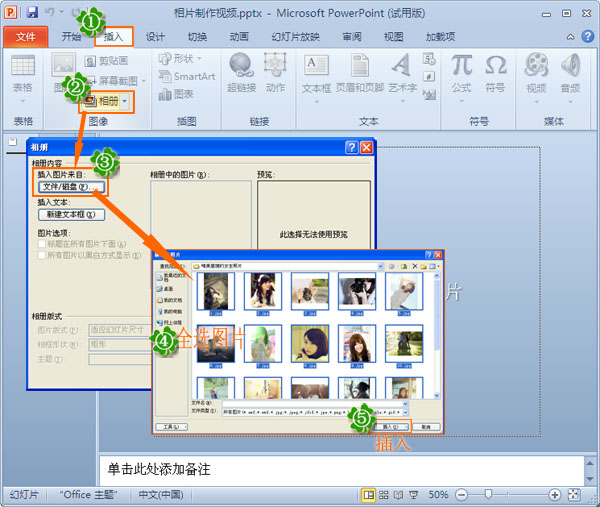Click the zoom slider handle
This screenshot has height=507, width=600.
(x=488, y=495)
